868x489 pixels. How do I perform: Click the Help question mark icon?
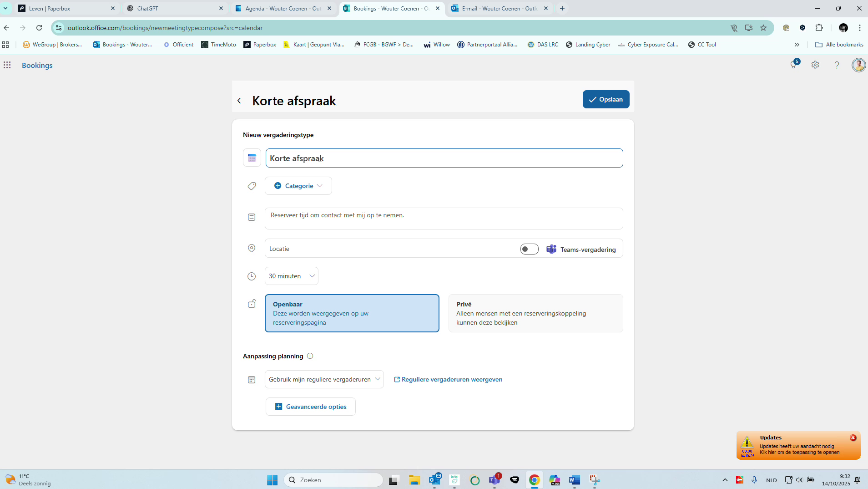(836, 65)
